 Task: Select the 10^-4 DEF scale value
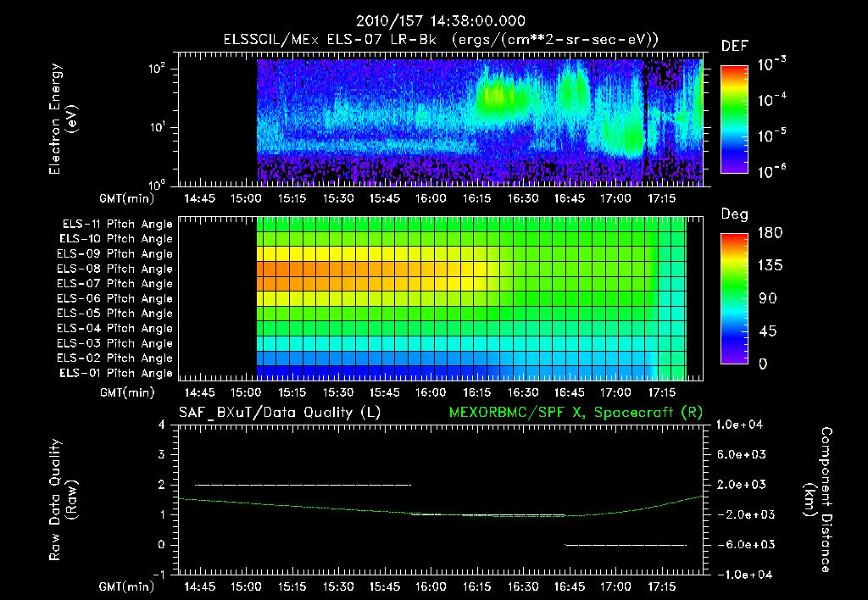[x=771, y=100]
